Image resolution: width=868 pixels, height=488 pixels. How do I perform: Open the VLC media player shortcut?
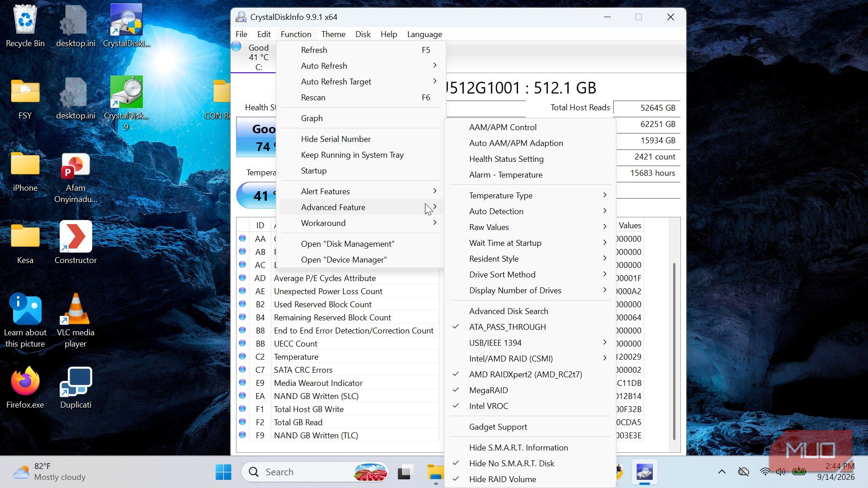pyautogui.click(x=75, y=320)
